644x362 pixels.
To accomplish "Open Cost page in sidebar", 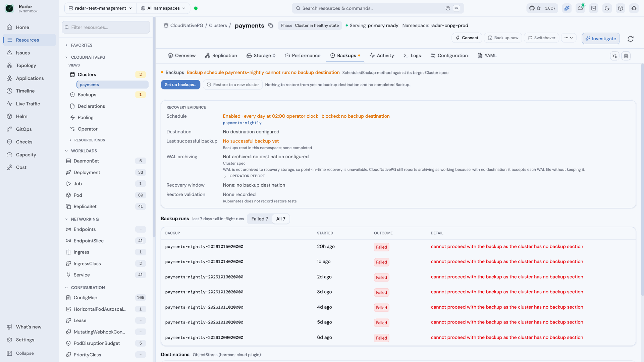I will click(30, 168).
